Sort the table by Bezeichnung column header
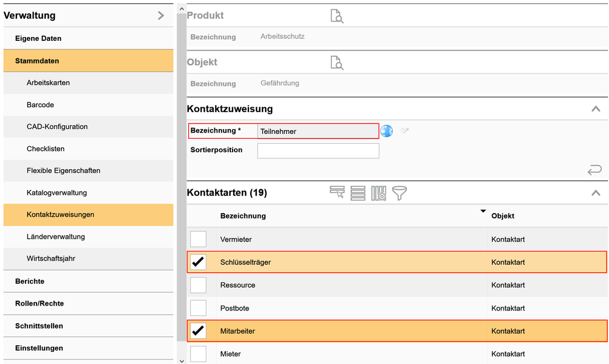 click(x=243, y=216)
